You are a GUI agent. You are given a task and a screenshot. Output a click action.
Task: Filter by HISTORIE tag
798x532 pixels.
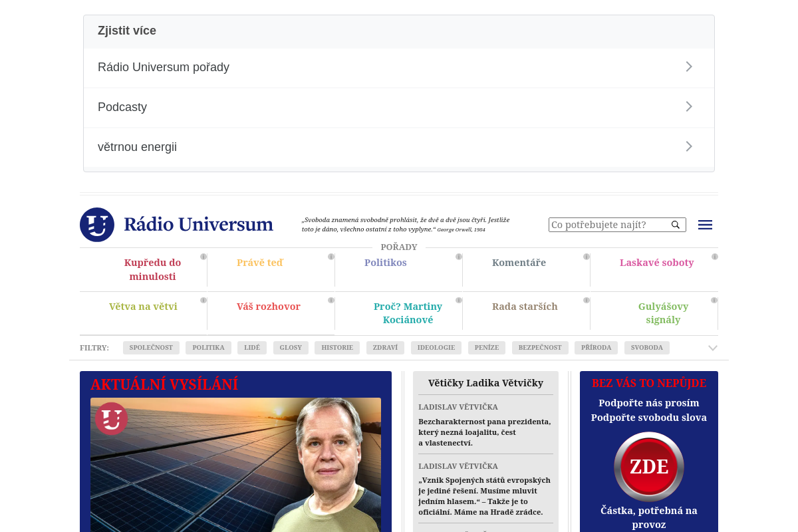pyautogui.click(x=337, y=348)
